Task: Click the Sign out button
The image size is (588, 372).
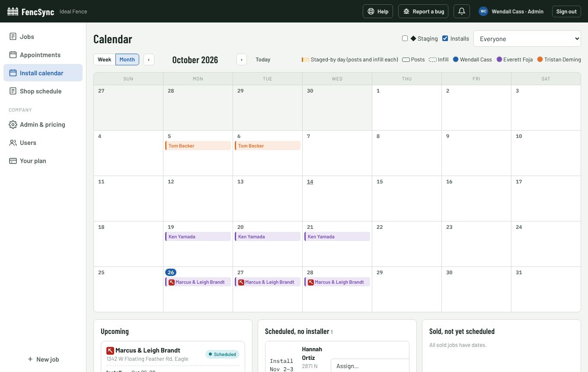Action: (x=566, y=11)
